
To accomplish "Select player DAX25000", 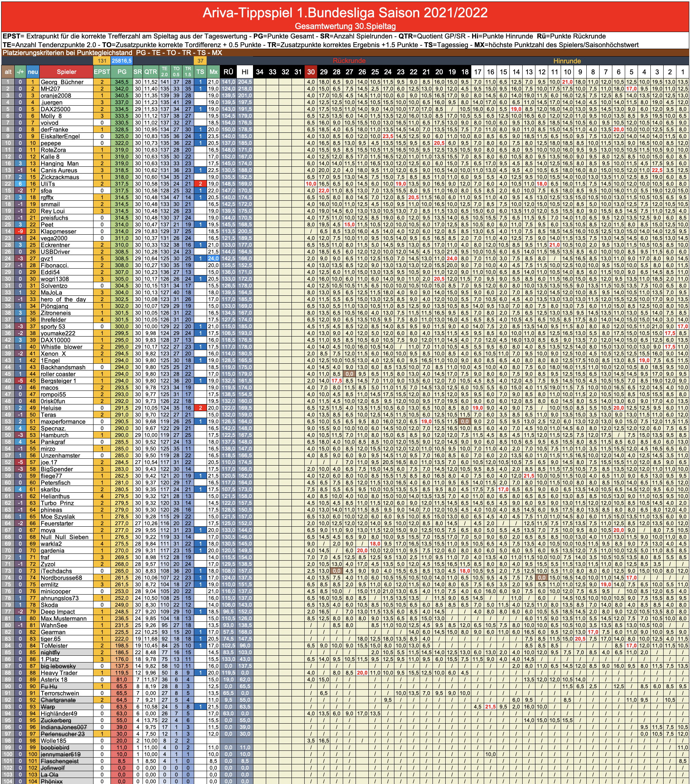I will coord(55,109).
